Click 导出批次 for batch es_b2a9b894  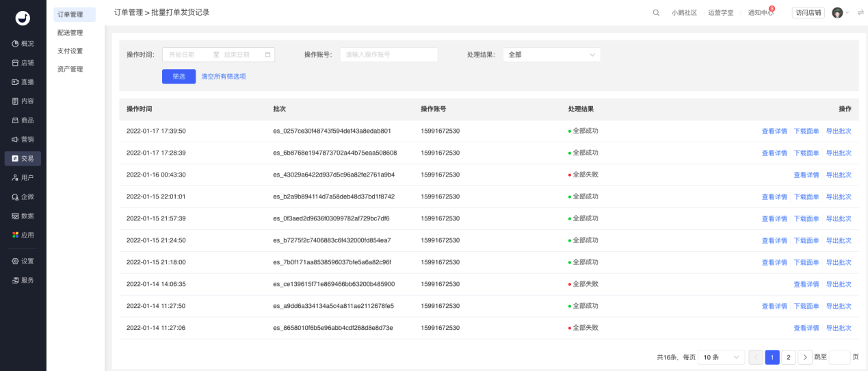(x=839, y=197)
